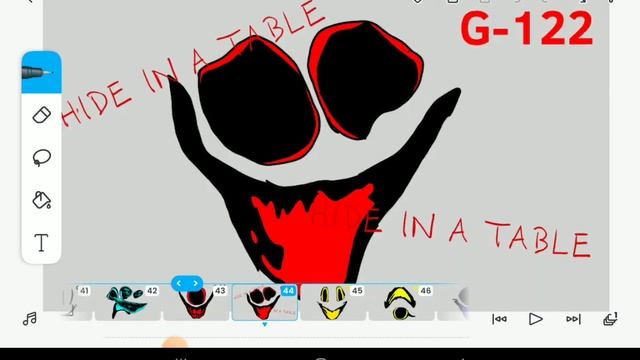This screenshot has height=360, width=640.
Task: Open the layers panel
Action: 611,319
